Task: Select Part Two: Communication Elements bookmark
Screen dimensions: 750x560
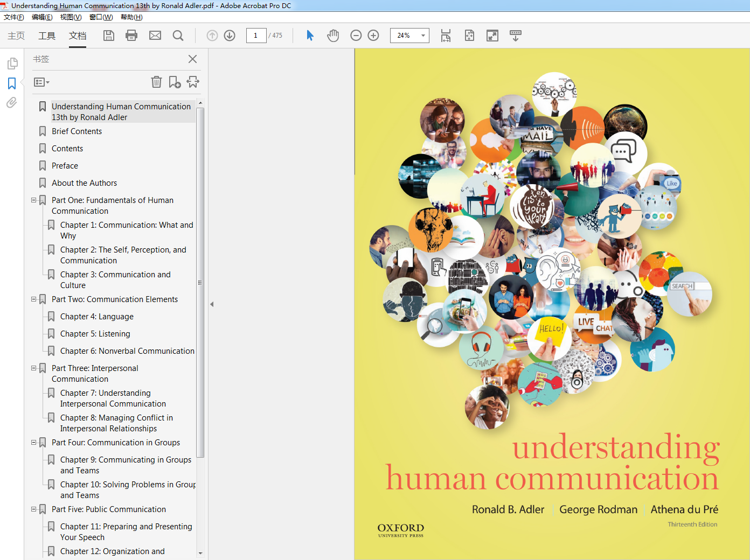Action: pos(115,299)
